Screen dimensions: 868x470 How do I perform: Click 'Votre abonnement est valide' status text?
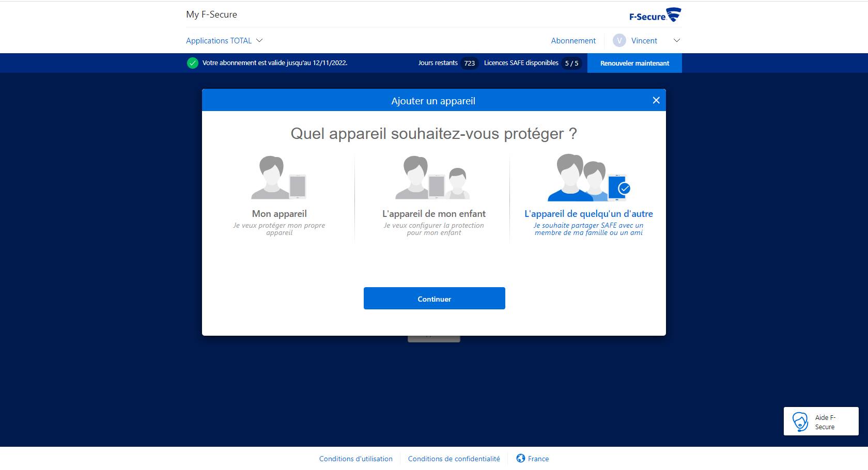coord(274,63)
